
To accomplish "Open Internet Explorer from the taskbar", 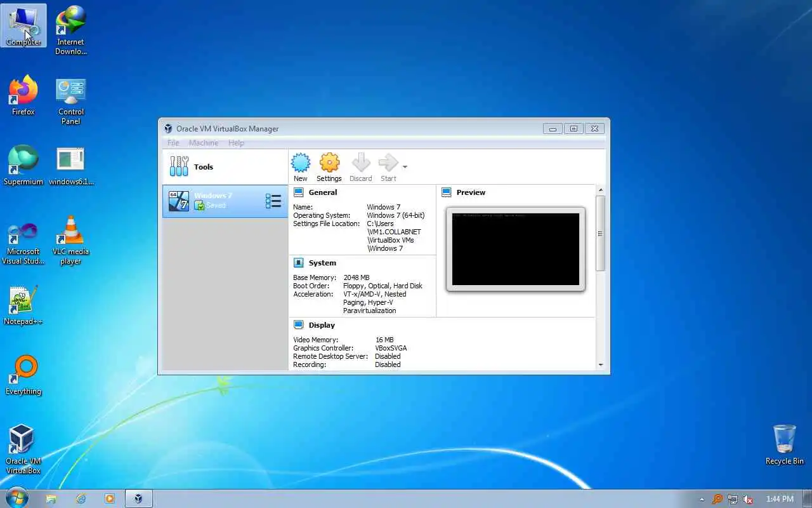I will click(81, 499).
